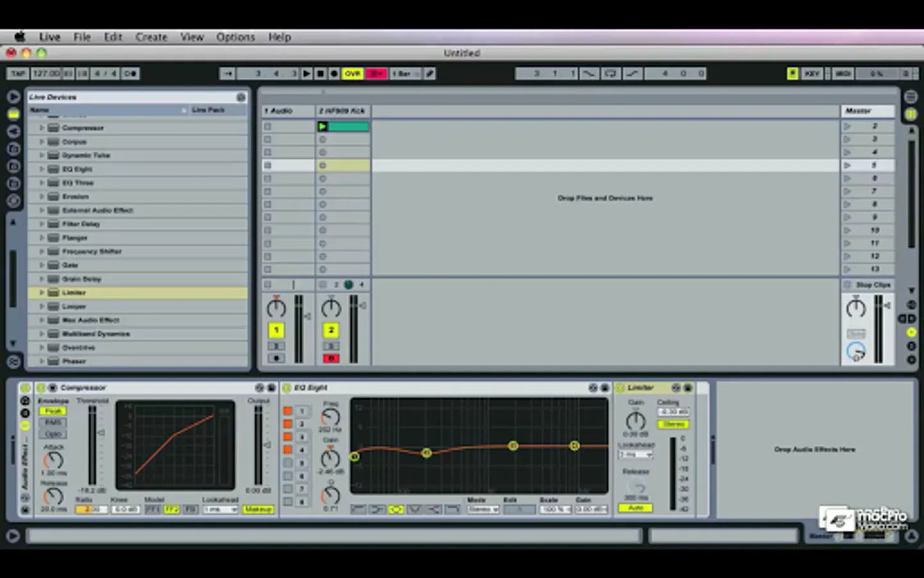This screenshot has width=924, height=578.
Task: Save the Compressor preset with disk icon
Action: (x=271, y=388)
